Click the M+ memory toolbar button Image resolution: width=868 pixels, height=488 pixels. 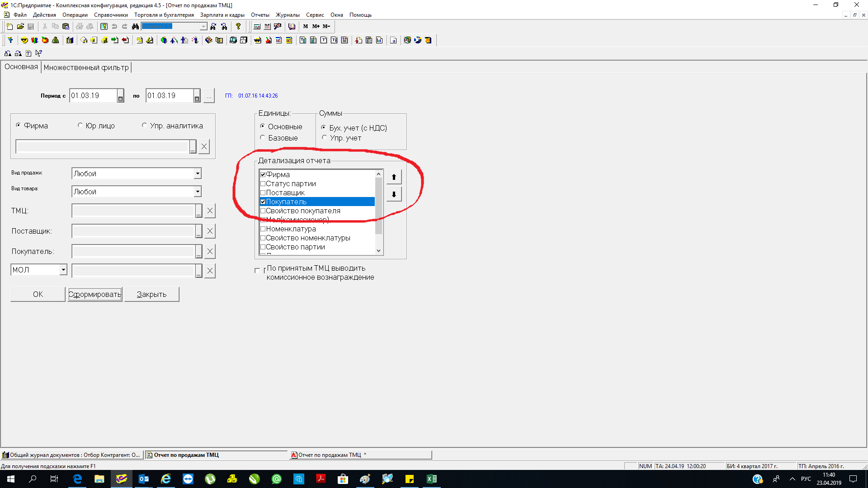(316, 27)
